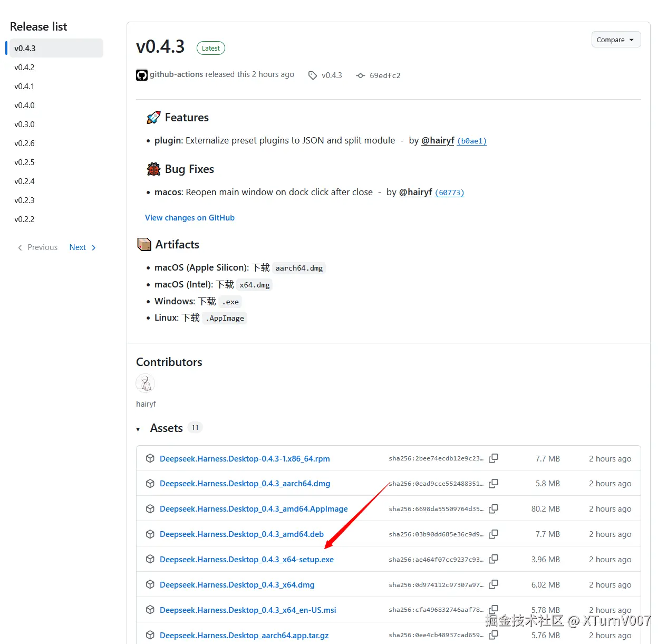The width and height of the screenshot is (667, 644).
Task: Open the Compare dropdown
Action: (616, 40)
